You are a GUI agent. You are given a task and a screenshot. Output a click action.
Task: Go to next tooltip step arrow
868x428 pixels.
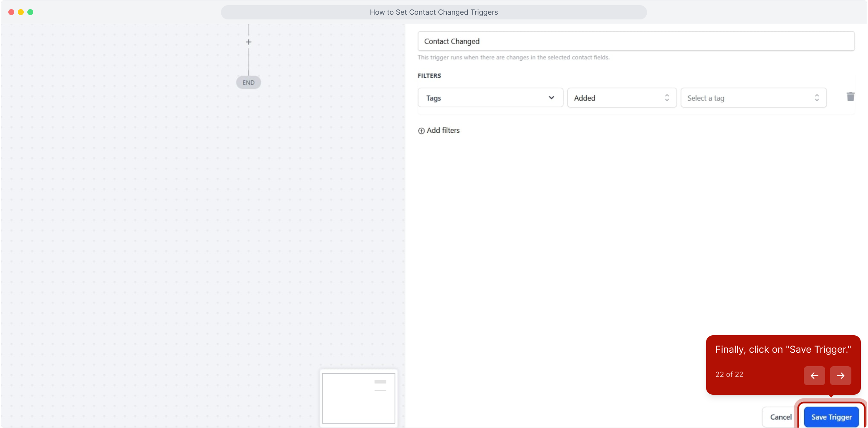coord(840,375)
